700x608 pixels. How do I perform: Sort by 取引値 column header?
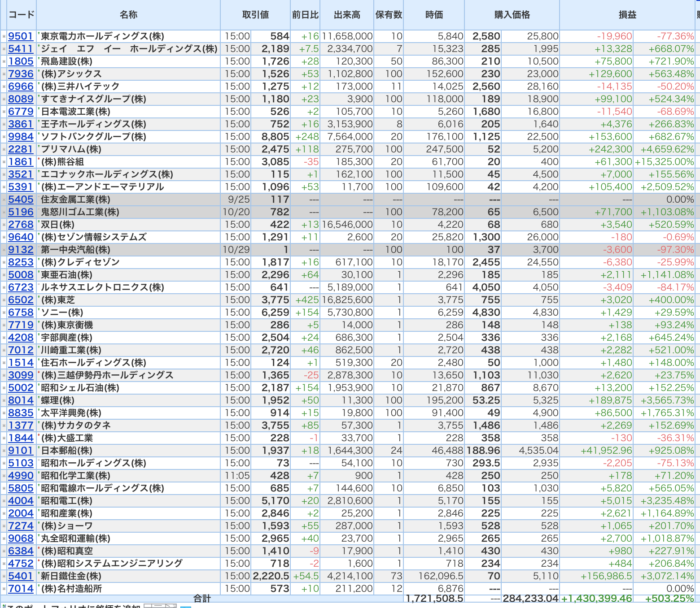(x=255, y=15)
